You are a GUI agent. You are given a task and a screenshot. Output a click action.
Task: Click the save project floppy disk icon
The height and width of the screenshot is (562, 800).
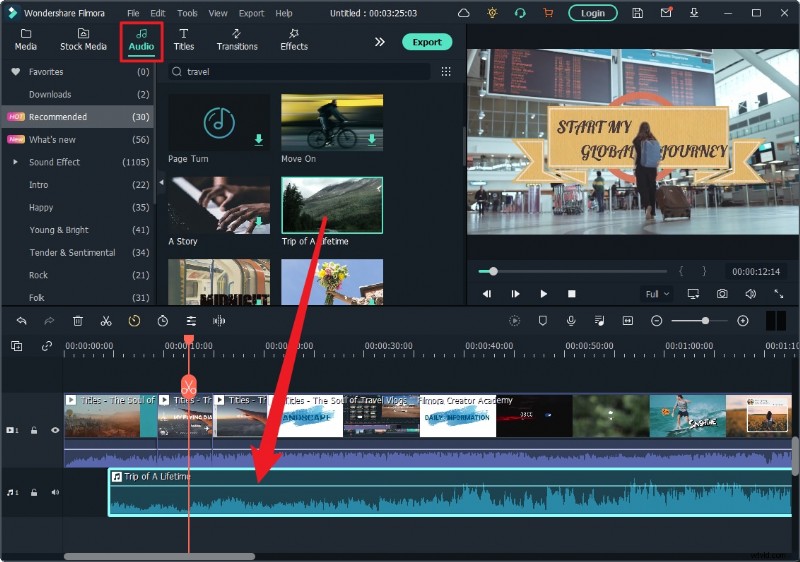pos(638,13)
